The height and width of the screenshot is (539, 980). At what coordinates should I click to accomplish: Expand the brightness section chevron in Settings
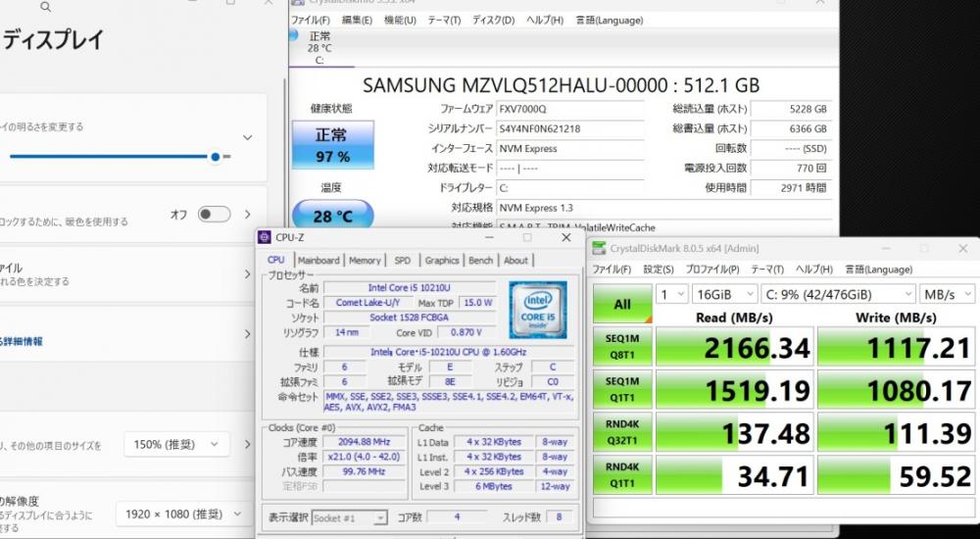click(x=248, y=137)
